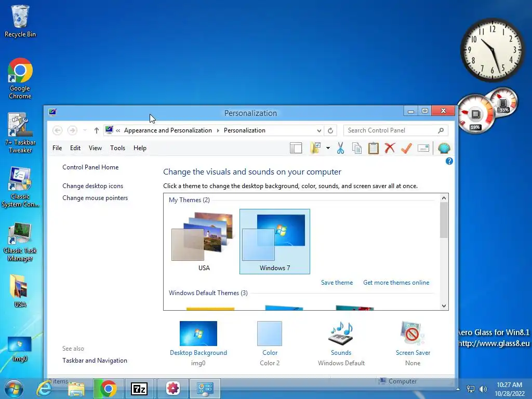
Task: Click the scissors Cut icon in toolbar
Action: click(340, 148)
